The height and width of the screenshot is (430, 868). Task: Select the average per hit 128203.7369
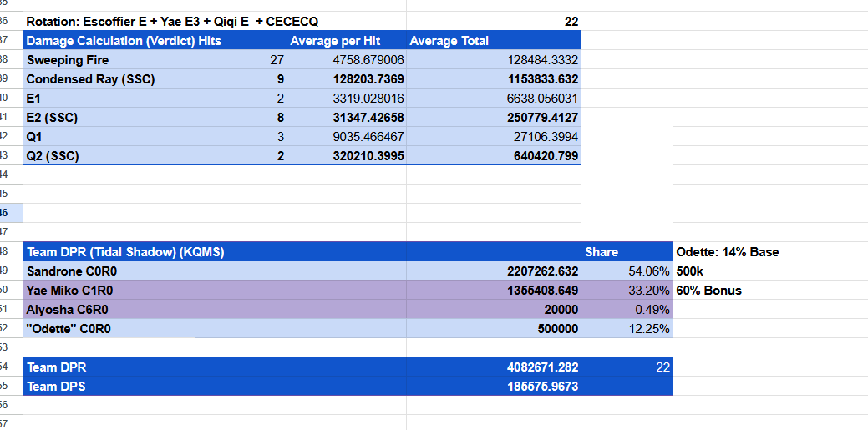347,79
